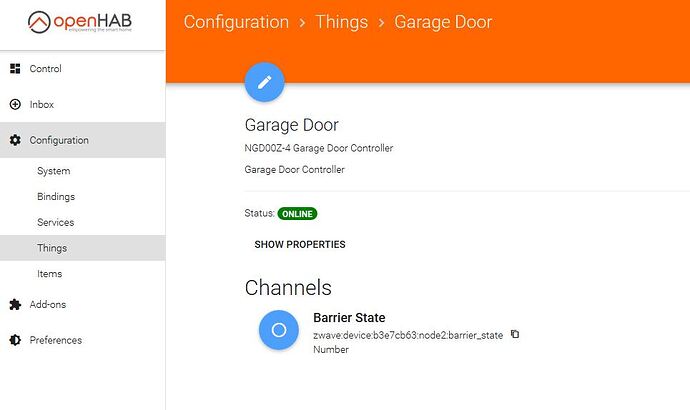Open the Inbox menu item

tap(83, 104)
